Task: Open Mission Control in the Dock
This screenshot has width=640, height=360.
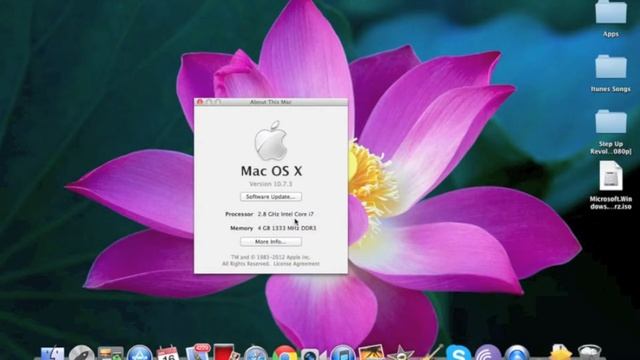Action: click(110, 353)
